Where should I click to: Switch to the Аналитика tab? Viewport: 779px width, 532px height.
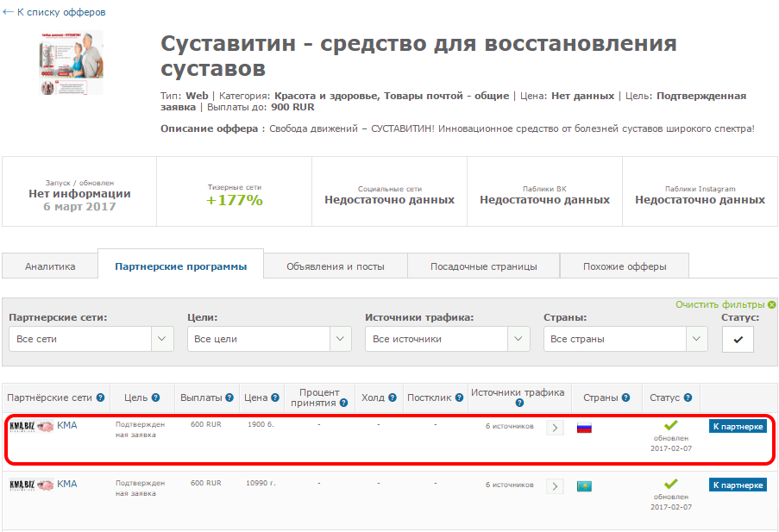pyautogui.click(x=50, y=266)
